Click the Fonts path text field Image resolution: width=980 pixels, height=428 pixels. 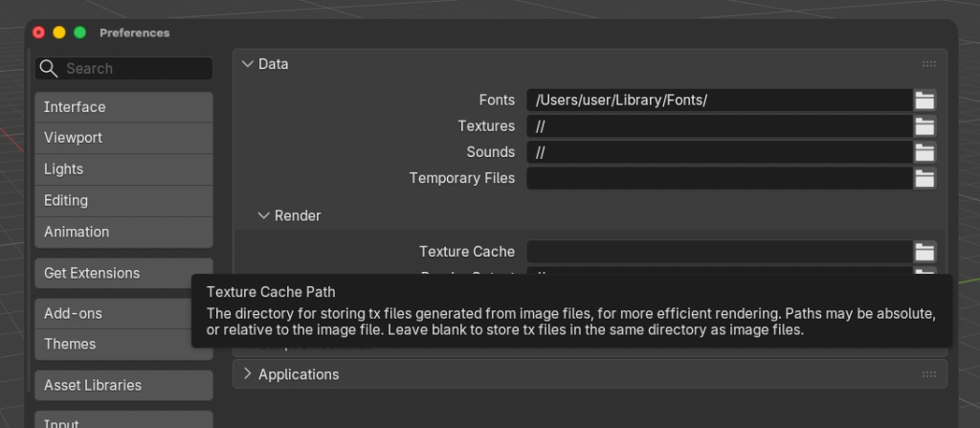pyautogui.click(x=720, y=101)
